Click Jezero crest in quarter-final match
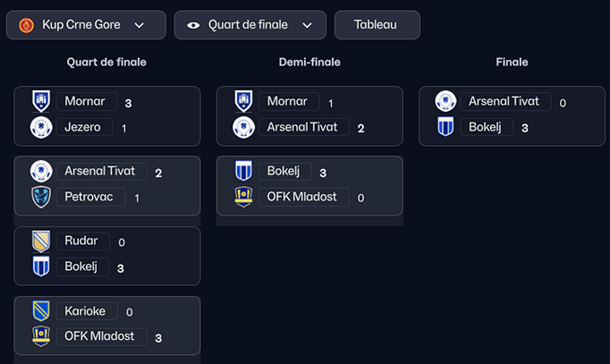The image size is (610, 364). [x=41, y=127]
